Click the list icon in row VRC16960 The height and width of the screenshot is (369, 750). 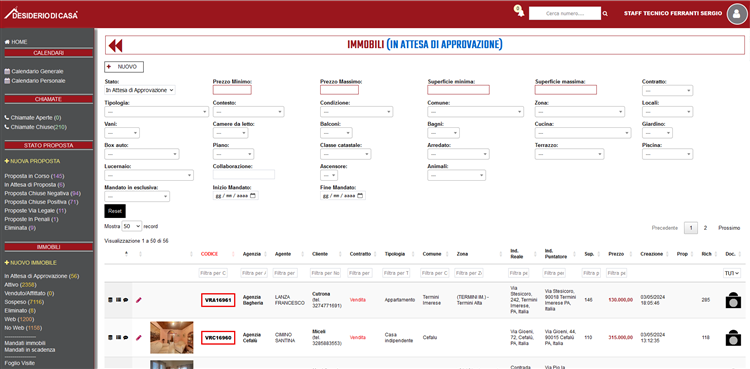(118, 337)
